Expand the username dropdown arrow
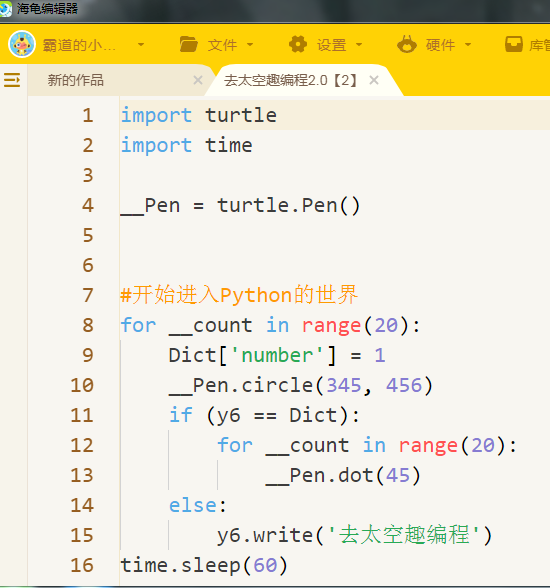 click(x=141, y=45)
